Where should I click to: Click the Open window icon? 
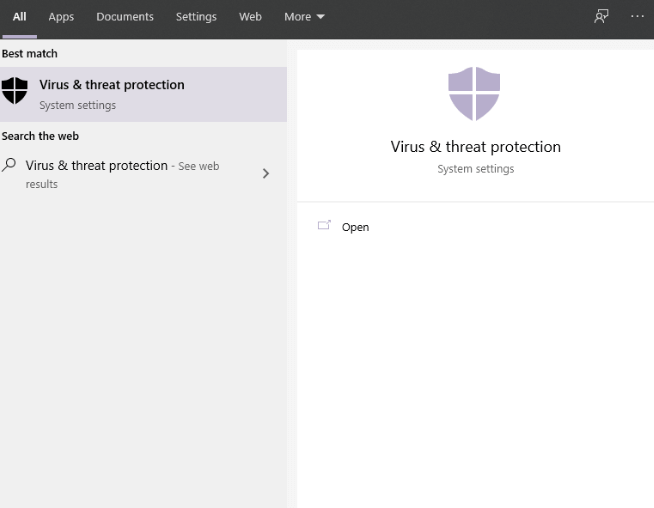[324, 225]
